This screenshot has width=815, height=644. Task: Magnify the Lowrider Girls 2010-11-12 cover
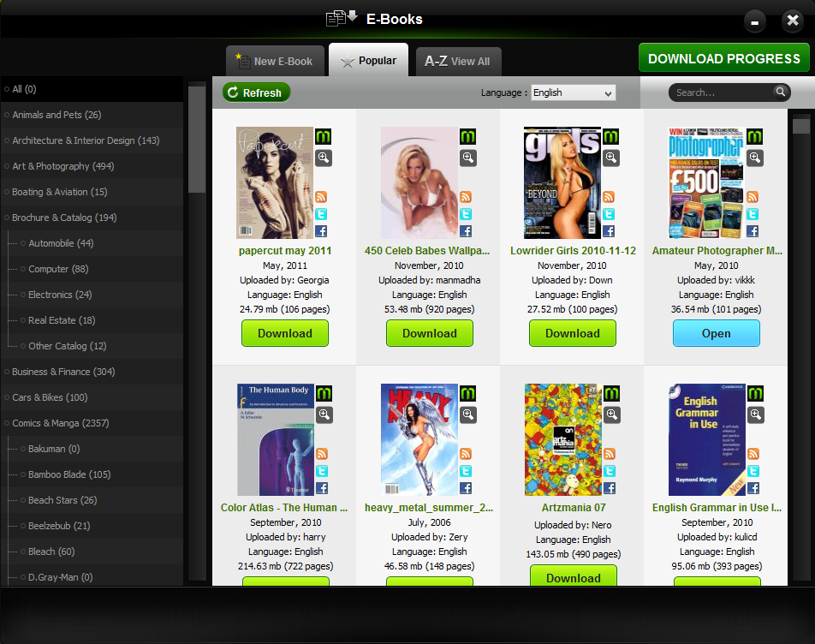pos(610,158)
